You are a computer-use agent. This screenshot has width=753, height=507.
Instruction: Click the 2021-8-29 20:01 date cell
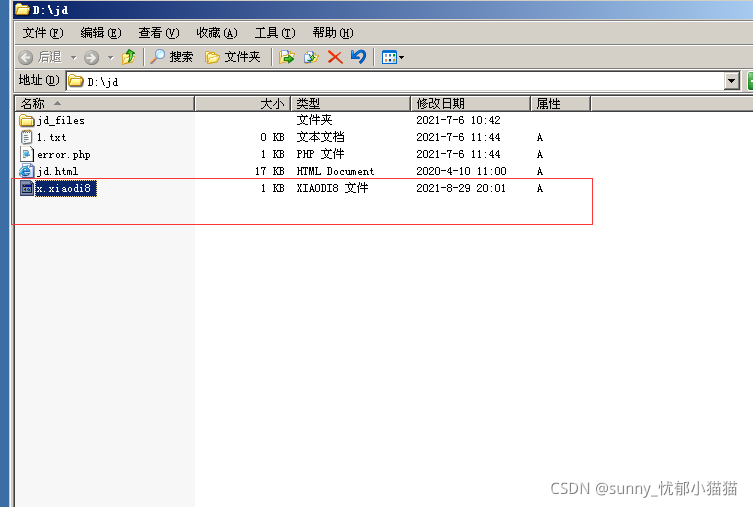pos(461,188)
